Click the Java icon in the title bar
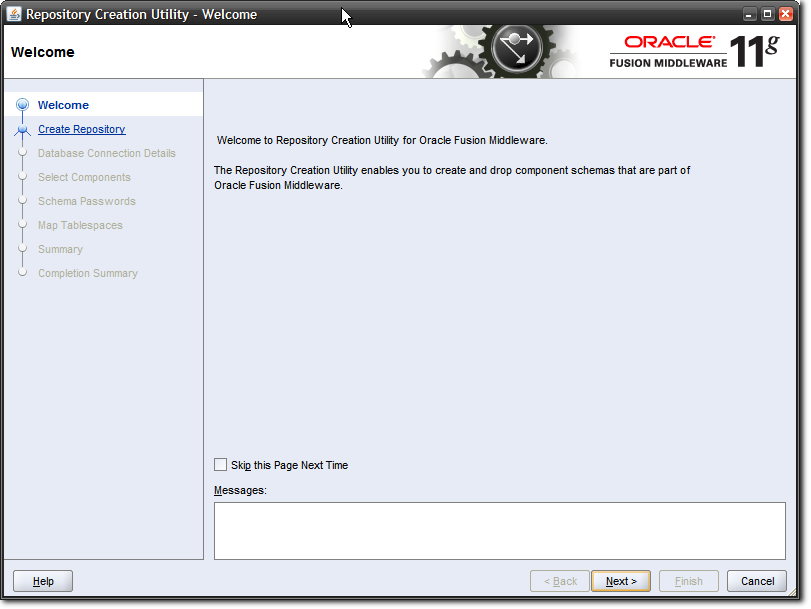 pos(13,14)
